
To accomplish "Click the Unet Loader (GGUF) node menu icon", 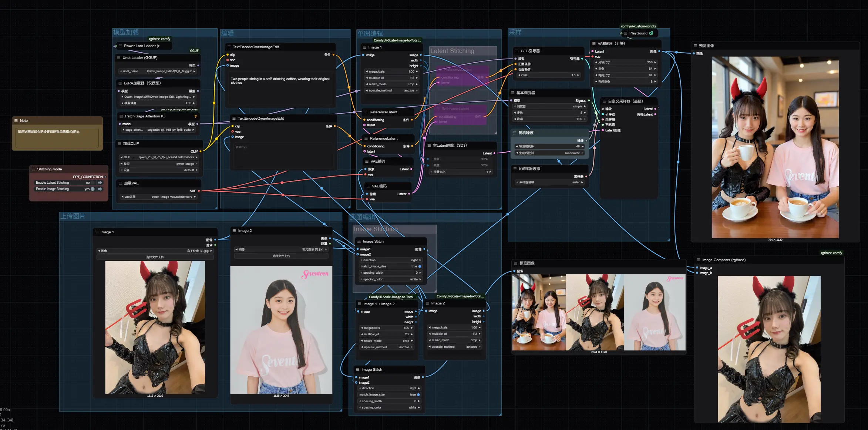I will click(x=119, y=58).
